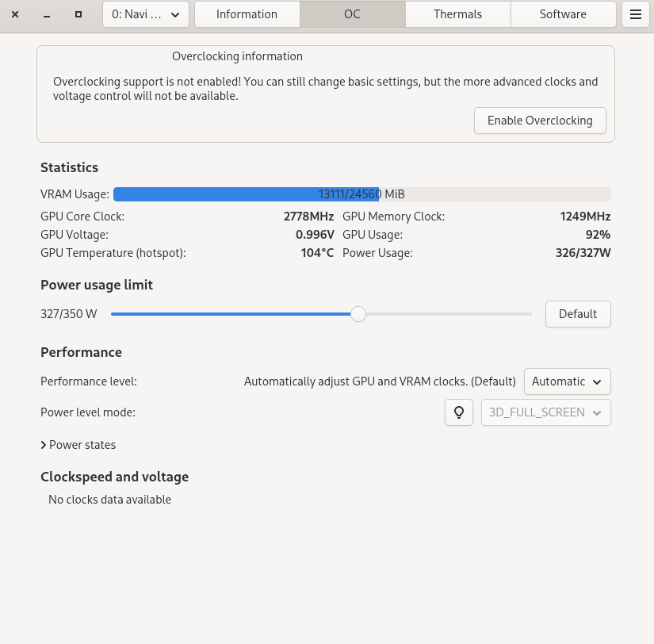The height and width of the screenshot is (644, 654).
Task: Click the 326/327W power usage value
Action: [583, 253]
